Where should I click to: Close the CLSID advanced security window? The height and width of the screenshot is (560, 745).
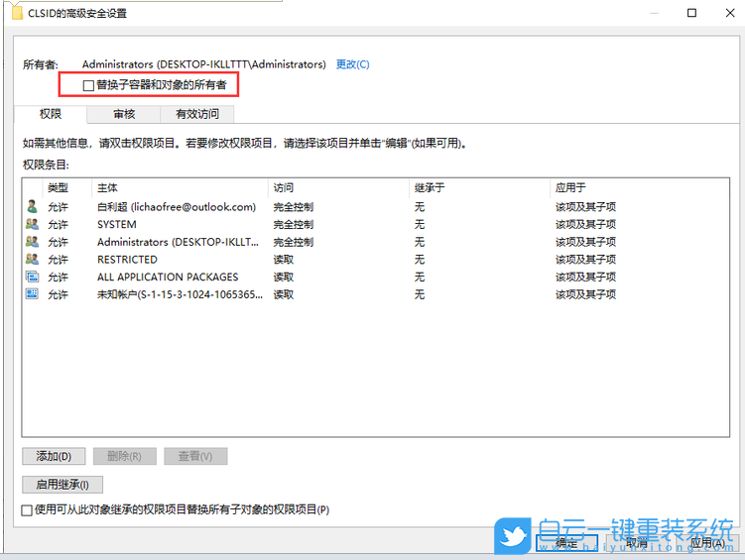(730, 13)
